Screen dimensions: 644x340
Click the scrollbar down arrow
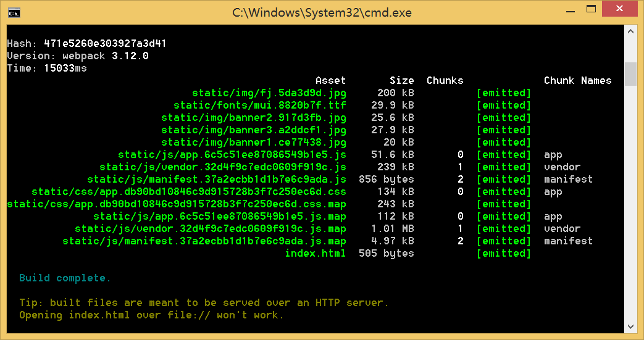click(x=630, y=326)
